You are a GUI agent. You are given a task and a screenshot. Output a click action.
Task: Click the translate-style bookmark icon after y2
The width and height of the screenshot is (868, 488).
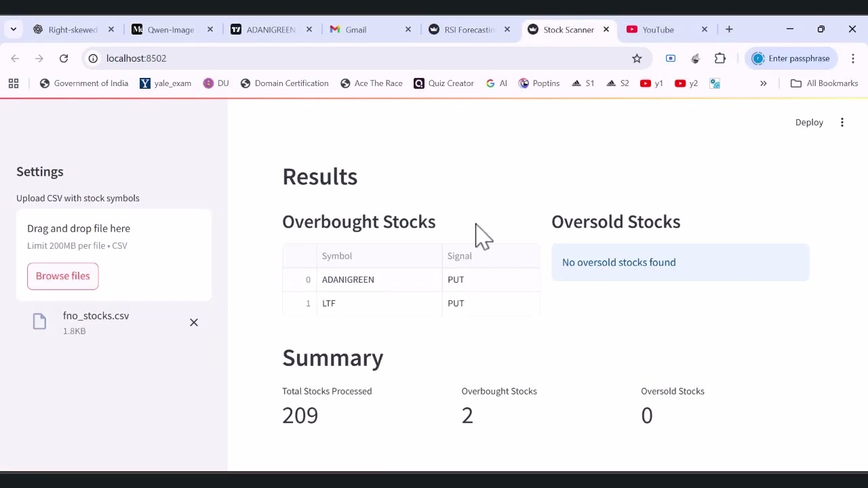click(x=715, y=83)
